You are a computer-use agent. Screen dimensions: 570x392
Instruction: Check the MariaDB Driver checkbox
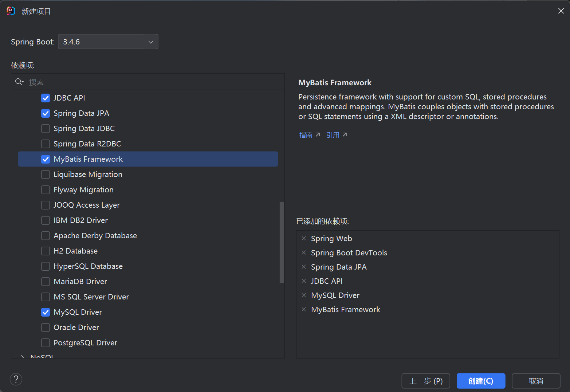[46, 282]
